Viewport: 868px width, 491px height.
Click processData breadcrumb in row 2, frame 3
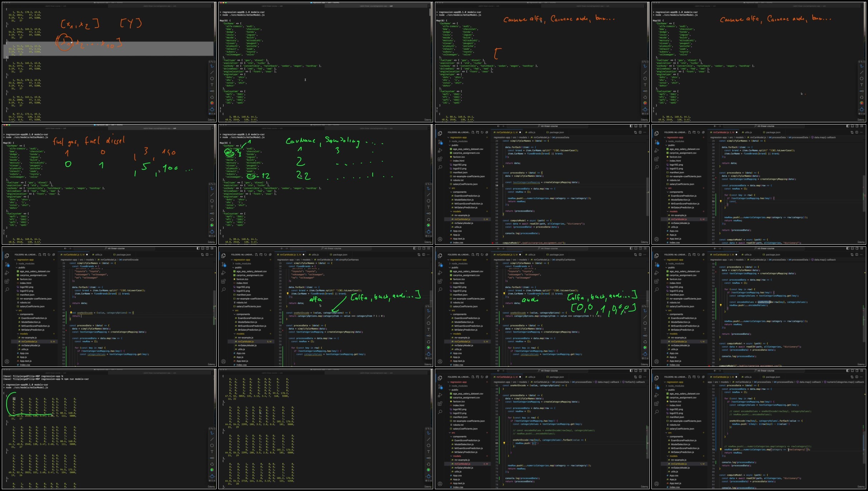click(560, 137)
